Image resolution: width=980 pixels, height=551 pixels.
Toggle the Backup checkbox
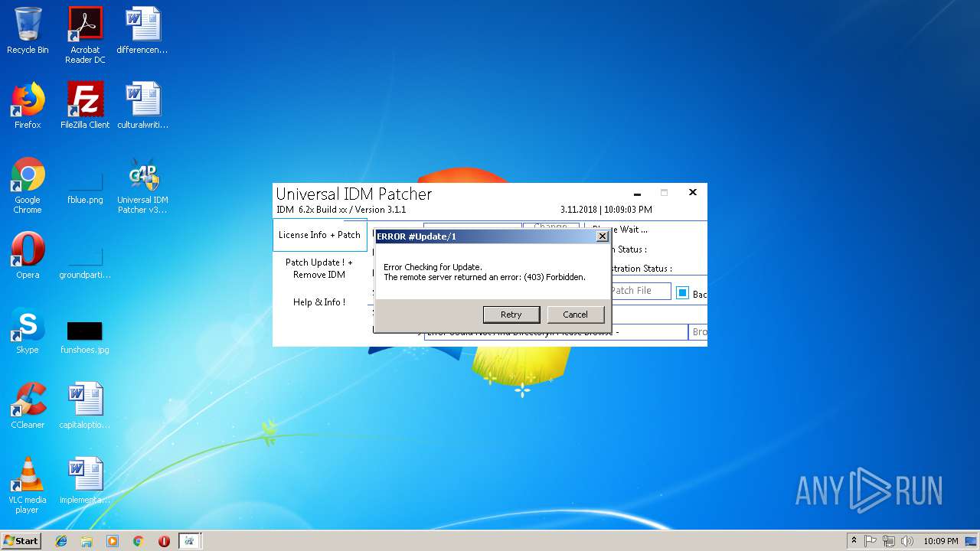click(x=682, y=292)
